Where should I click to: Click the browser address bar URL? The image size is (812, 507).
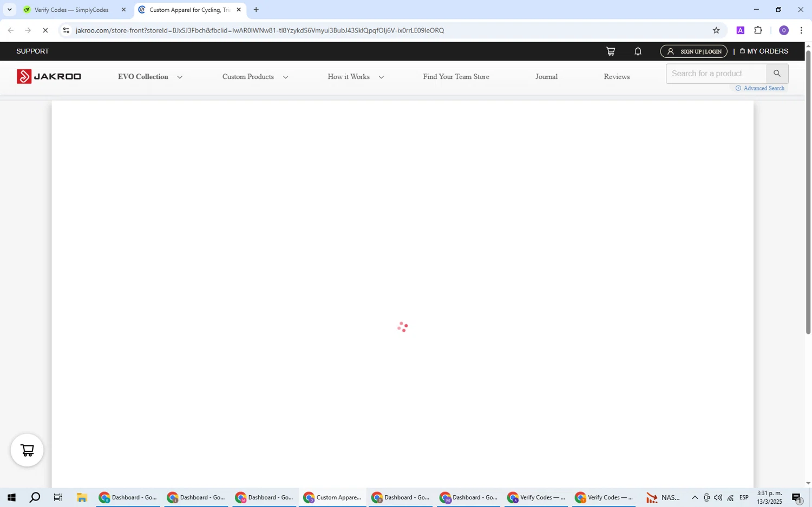[x=260, y=30]
